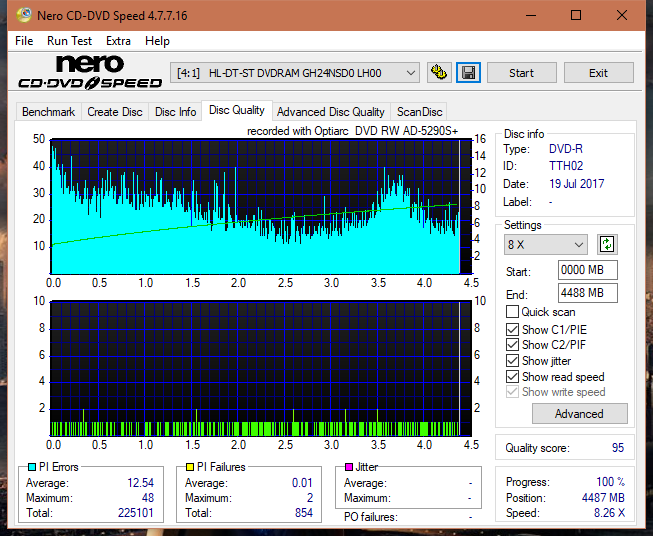Click the disc ID TTH02
653x536 pixels.
(x=566, y=166)
